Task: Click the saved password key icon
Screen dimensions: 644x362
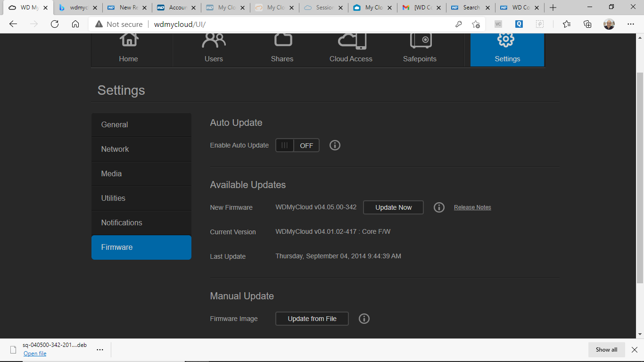Action: click(458, 24)
